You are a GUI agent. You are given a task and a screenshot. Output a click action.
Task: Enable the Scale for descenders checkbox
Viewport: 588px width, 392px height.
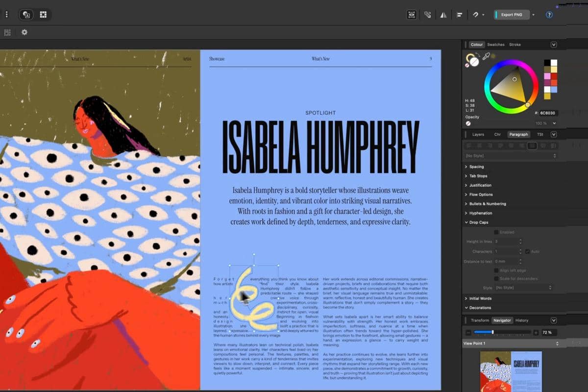[496, 279]
